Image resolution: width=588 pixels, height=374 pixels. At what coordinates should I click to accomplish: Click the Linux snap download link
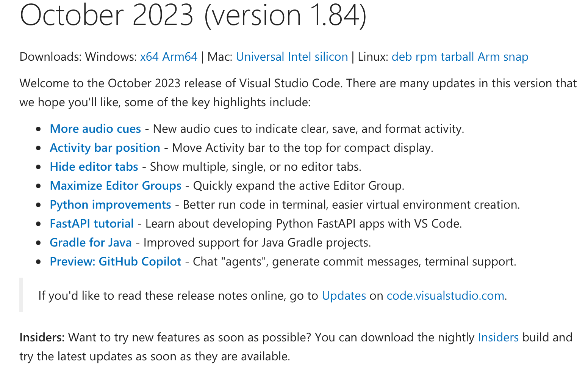516,57
